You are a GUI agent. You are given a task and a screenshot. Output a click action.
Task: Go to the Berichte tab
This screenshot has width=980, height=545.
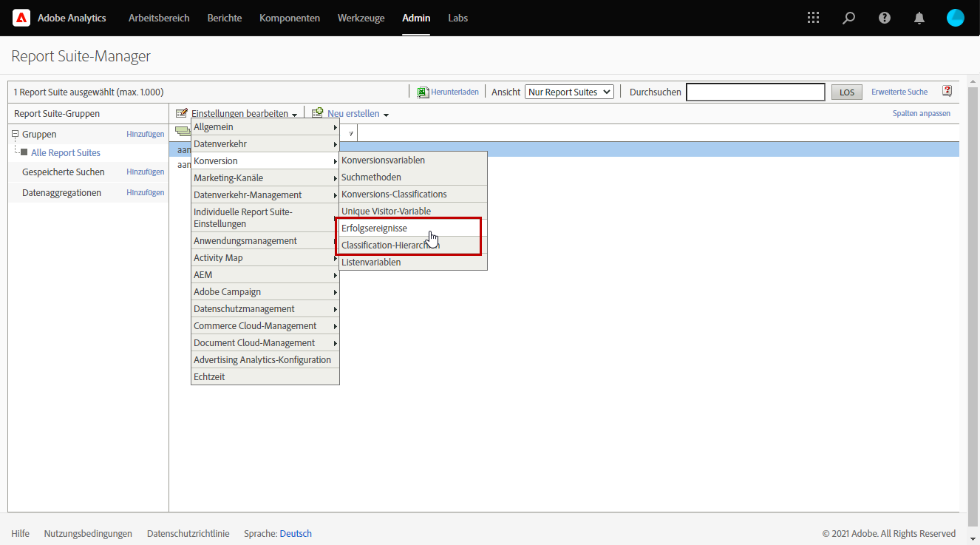pos(225,18)
